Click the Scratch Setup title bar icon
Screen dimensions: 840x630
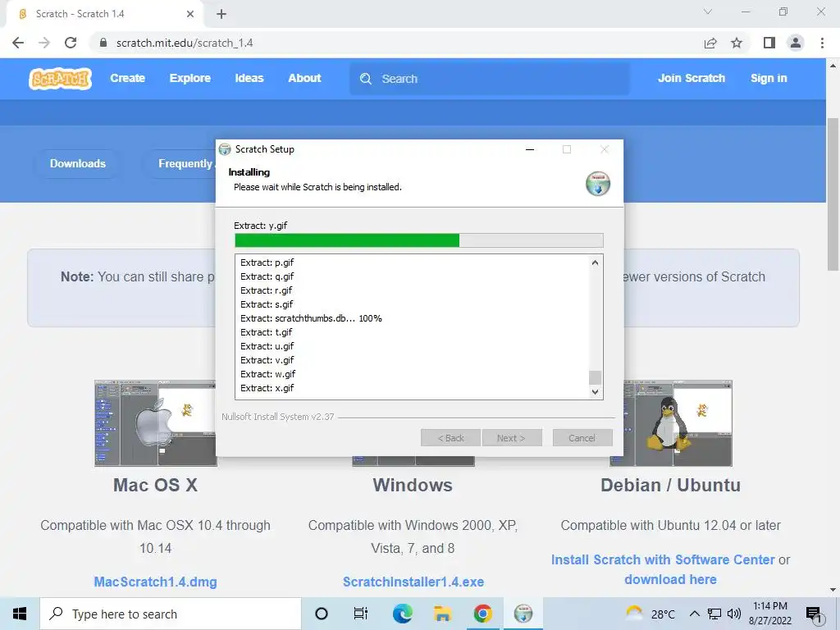pyautogui.click(x=225, y=149)
